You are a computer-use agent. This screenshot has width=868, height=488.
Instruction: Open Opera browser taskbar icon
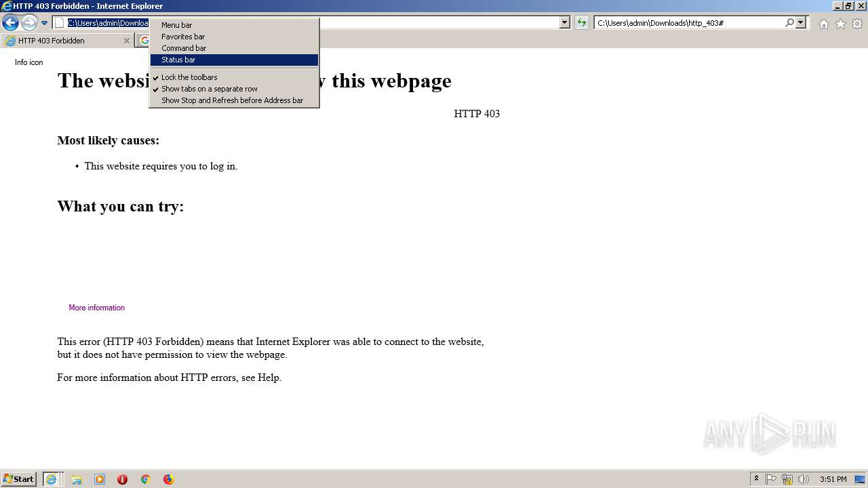click(x=122, y=479)
